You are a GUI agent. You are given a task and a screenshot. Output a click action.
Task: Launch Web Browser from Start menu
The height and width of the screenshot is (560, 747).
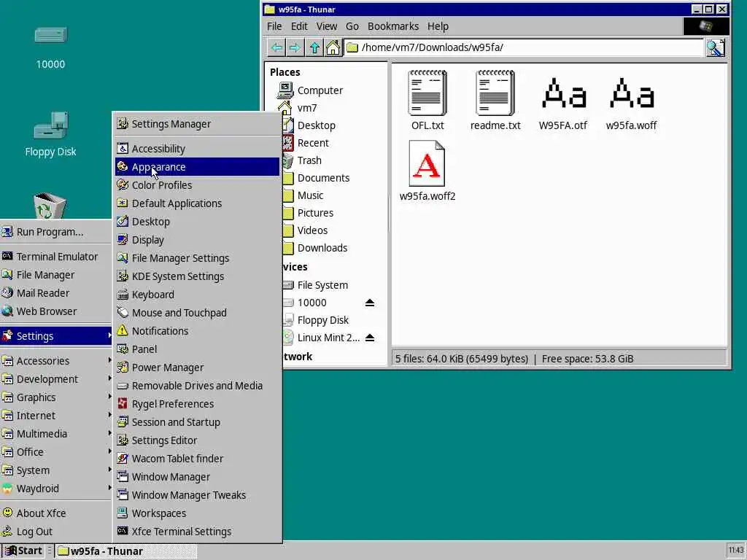[x=56, y=311]
